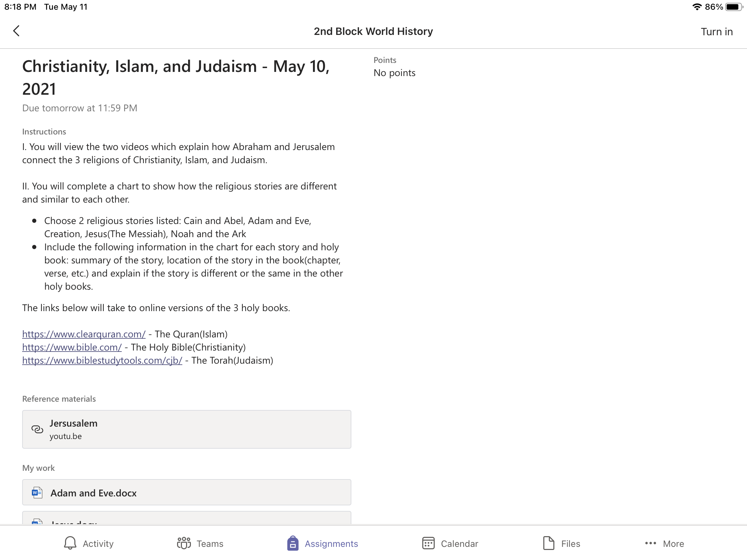Open the Jersusalem youtu.be reference material
747x560 pixels.
pyautogui.click(x=187, y=429)
